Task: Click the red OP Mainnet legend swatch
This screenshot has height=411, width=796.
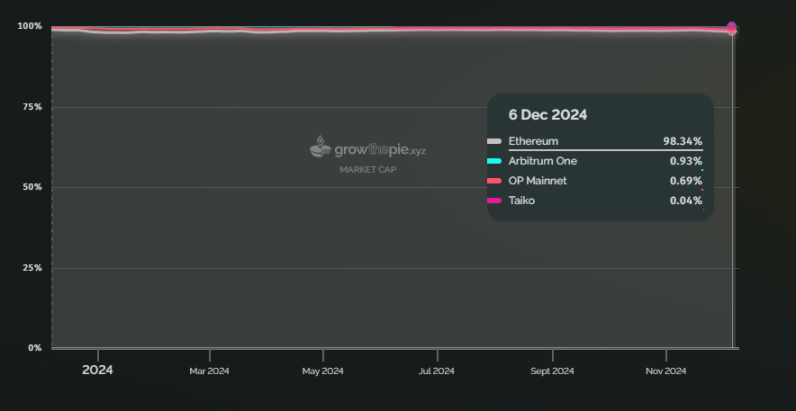Action: [x=494, y=181]
